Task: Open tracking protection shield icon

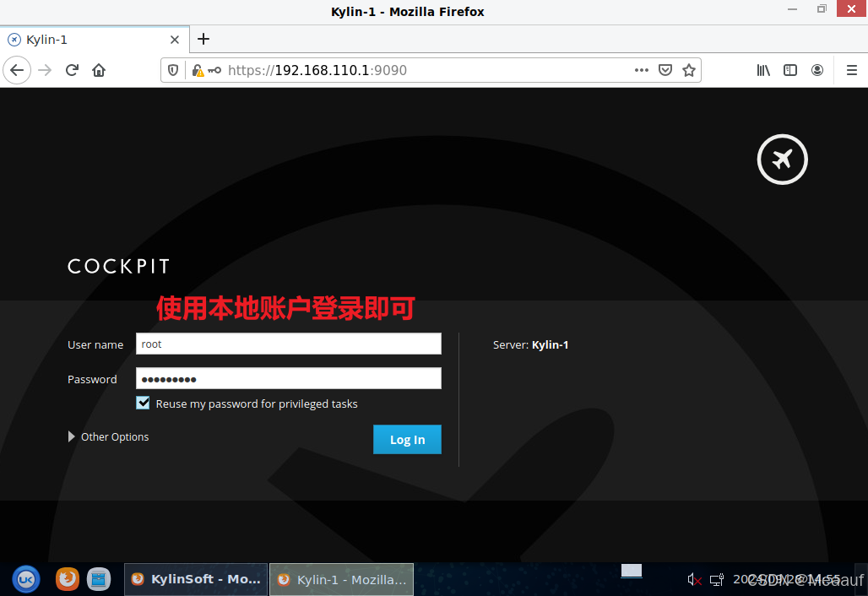Action: [x=173, y=70]
